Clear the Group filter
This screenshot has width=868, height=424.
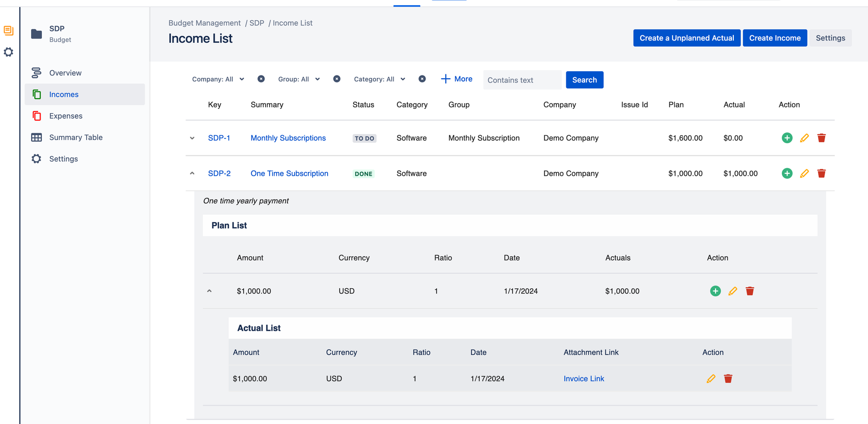337,79
